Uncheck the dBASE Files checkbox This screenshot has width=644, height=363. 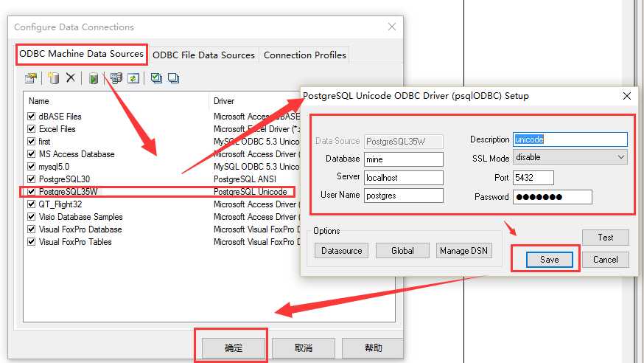pyautogui.click(x=31, y=117)
